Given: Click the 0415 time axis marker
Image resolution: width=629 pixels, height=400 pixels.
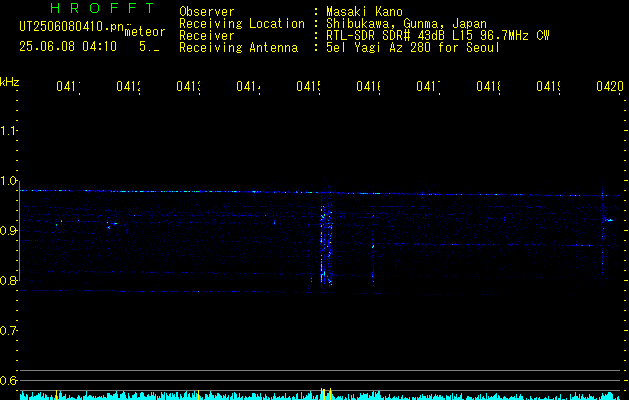Looking at the screenshot, I should tap(308, 87).
